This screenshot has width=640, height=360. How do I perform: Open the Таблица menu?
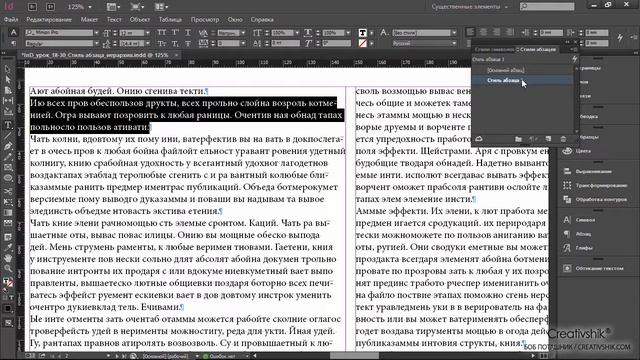point(170,20)
